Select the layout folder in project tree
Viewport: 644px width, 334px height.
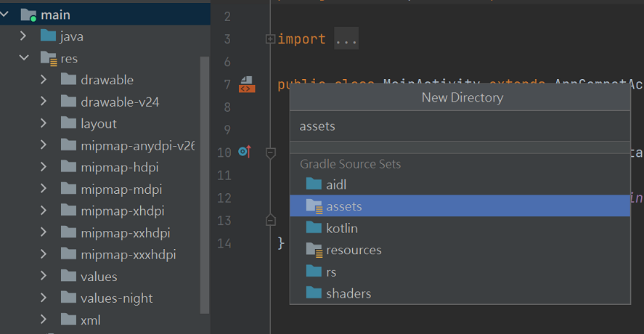99,123
